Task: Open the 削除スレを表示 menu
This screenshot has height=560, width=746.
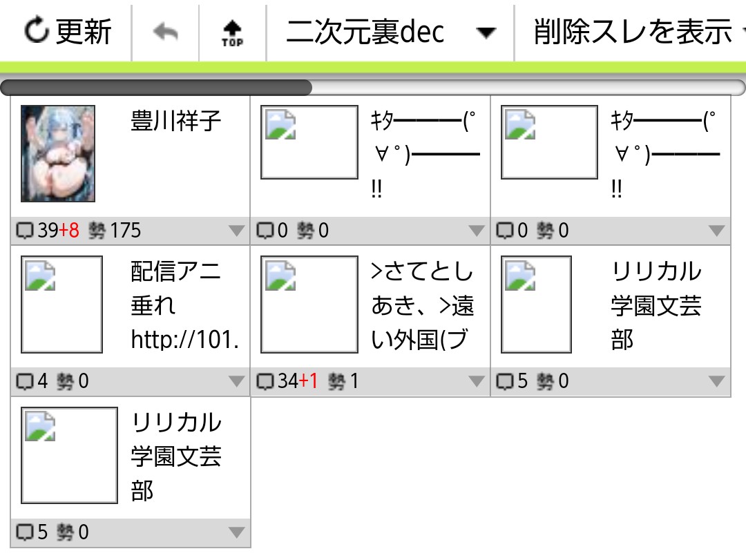Action: (631, 32)
